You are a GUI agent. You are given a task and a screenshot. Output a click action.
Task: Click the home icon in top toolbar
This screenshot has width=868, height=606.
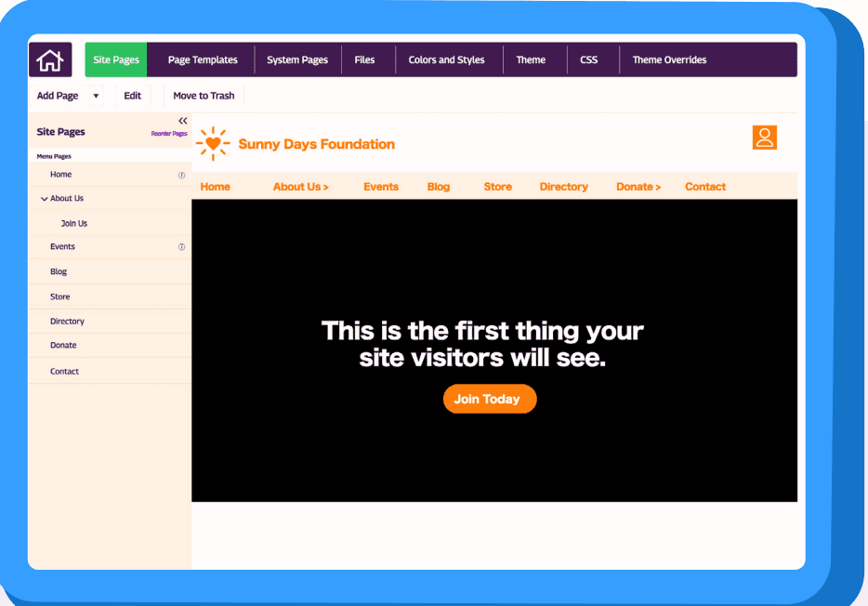[x=49, y=60]
